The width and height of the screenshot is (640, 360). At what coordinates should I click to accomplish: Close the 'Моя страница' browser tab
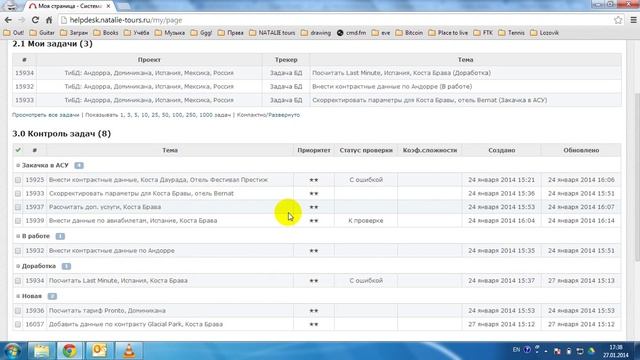[108, 6]
